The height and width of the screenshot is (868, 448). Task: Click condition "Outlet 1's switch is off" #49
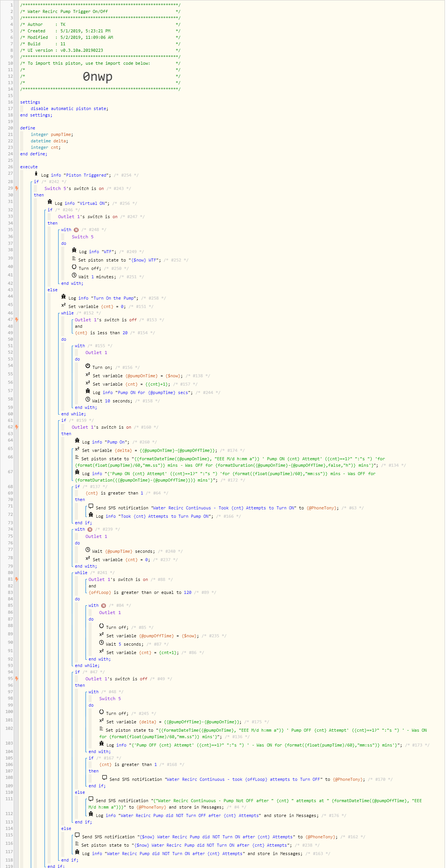(x=116, y=679)
